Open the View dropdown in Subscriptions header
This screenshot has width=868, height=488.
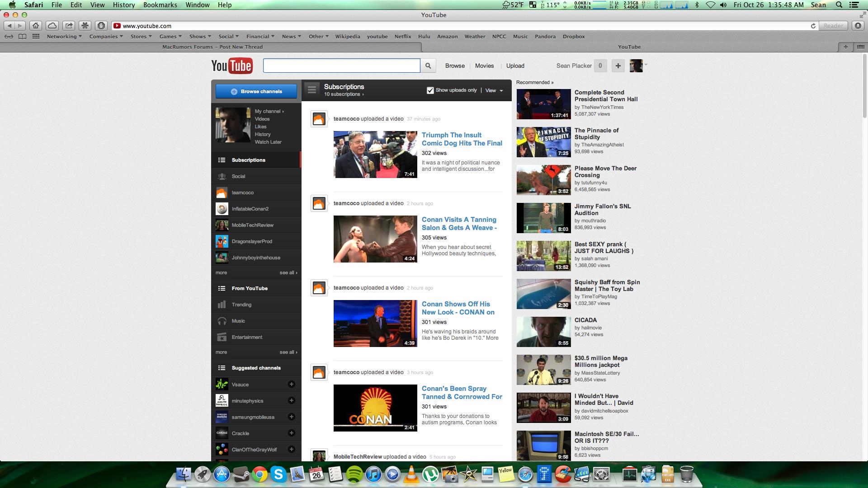494,90
